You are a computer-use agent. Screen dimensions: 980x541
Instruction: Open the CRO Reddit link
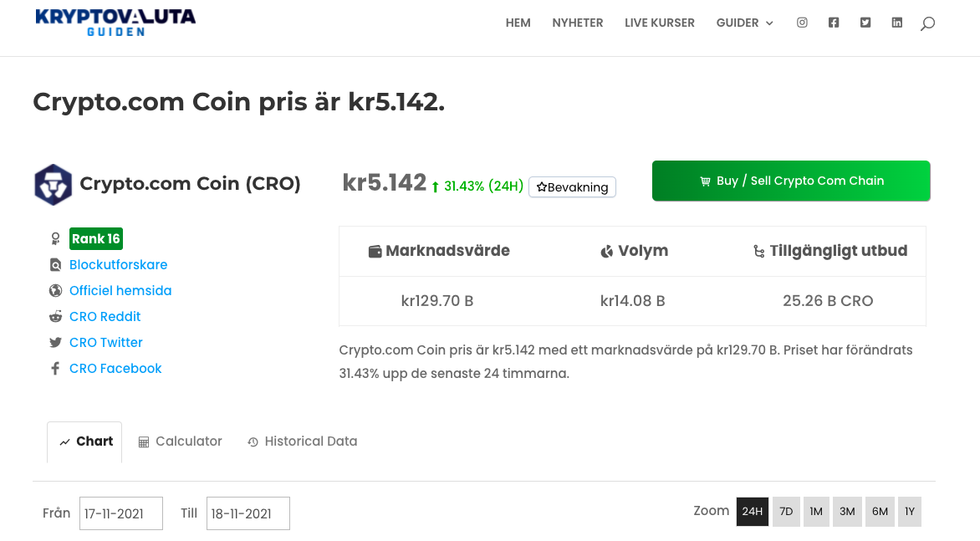pyautogui.click(x=105, y=316)
